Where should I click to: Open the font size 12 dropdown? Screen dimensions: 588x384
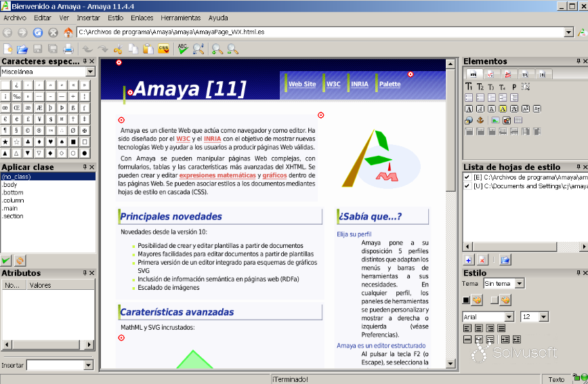point(544,317)
